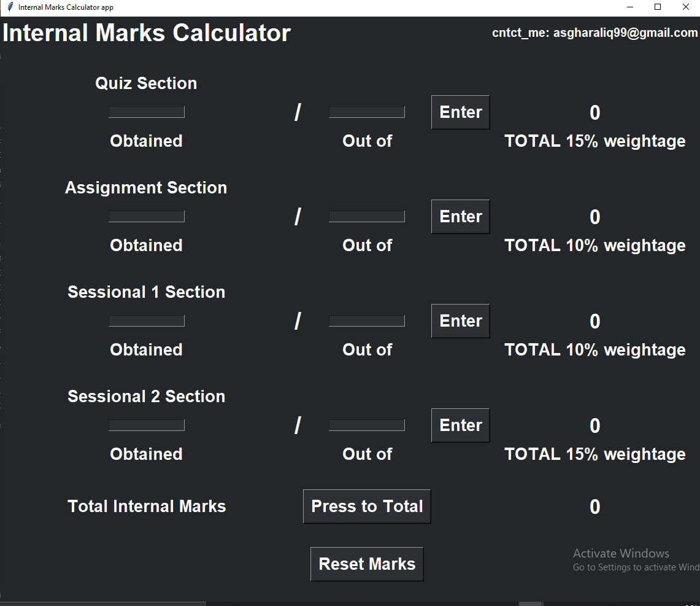This screenshot has width=700, height=606.
Task: Click the Out of field in Quiz Section
Action: (x=366, y=112)
